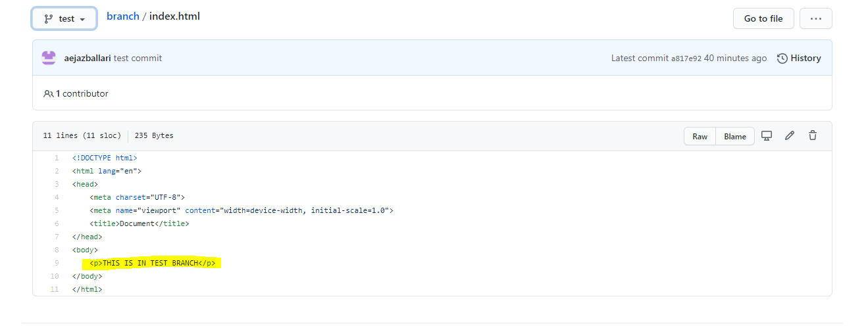The image size is (868, 326).
Task: View the file History
Action: pos(799,58)
